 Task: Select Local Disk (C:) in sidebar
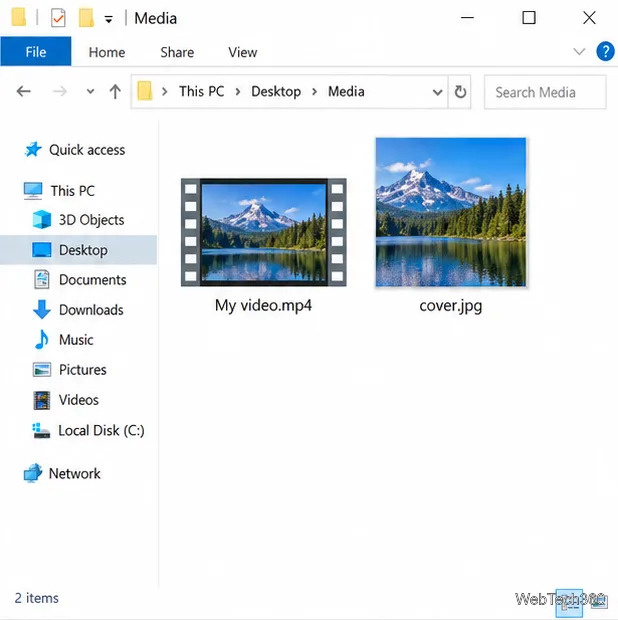(101, 431)
